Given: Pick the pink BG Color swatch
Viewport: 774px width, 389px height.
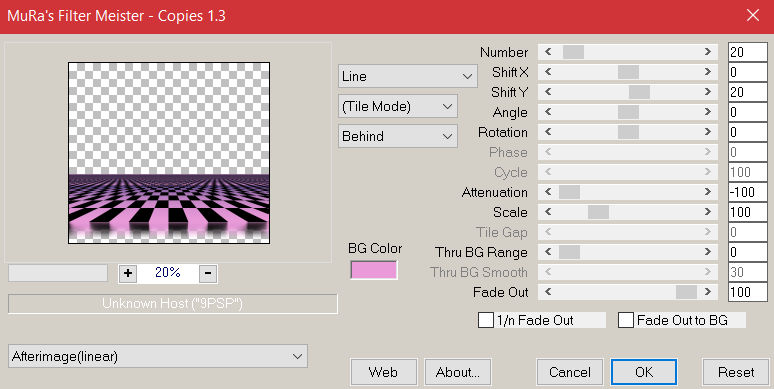Looking at the screenshot, I should tap(374, 270).
